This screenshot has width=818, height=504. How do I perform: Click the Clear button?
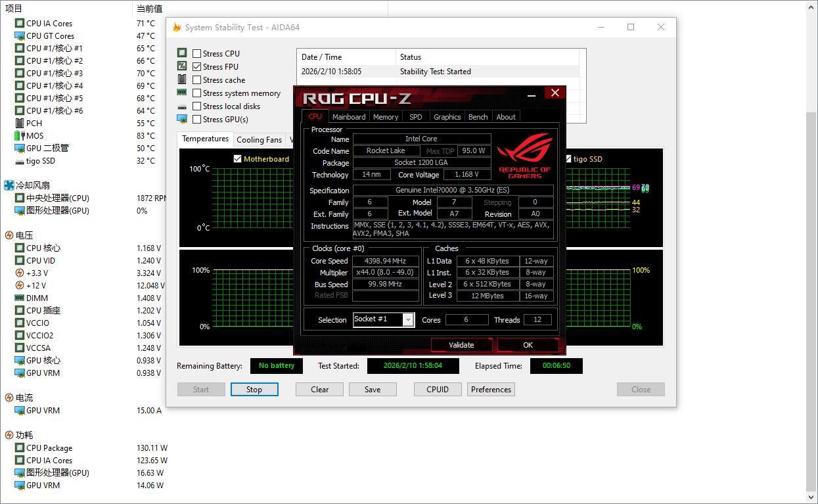[x=320, y=389]
